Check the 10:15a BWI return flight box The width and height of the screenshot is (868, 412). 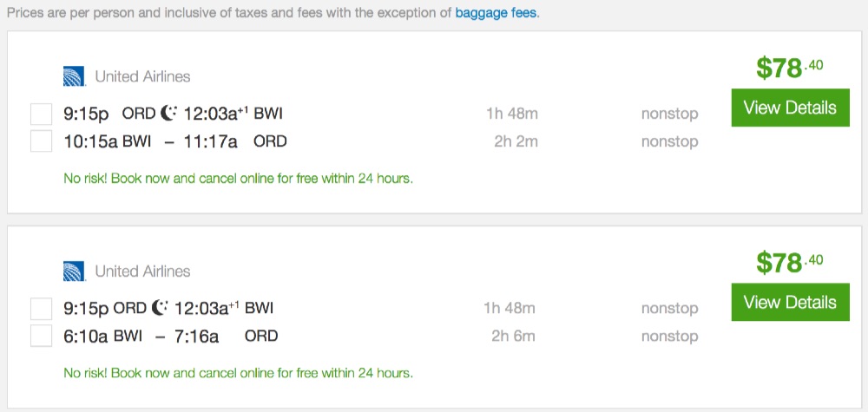(41, 141)
